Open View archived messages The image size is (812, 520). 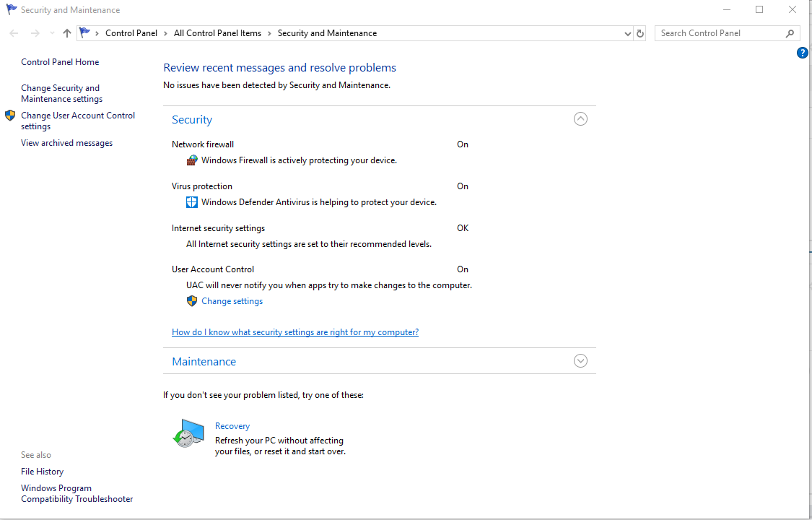(x=67, y=143)
